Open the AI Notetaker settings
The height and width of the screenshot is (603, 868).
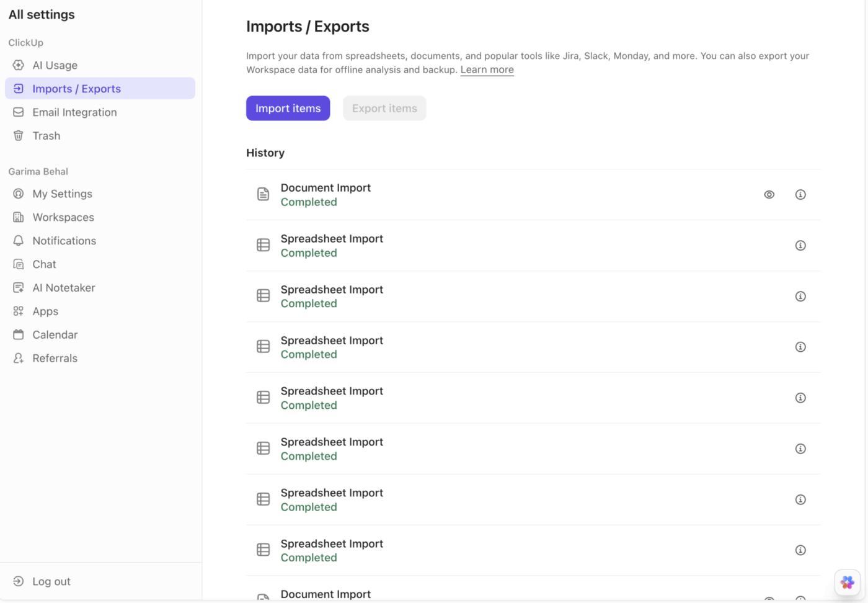pyautogui.click(x=63, y=288)
